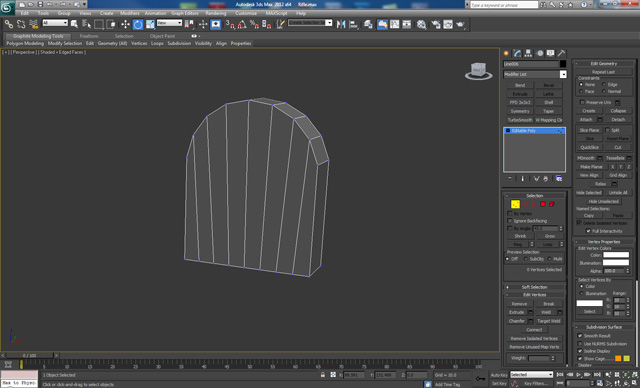Select the Edge constraint radio button
This screenshot has height=388, width=640.
pos(604,84)
